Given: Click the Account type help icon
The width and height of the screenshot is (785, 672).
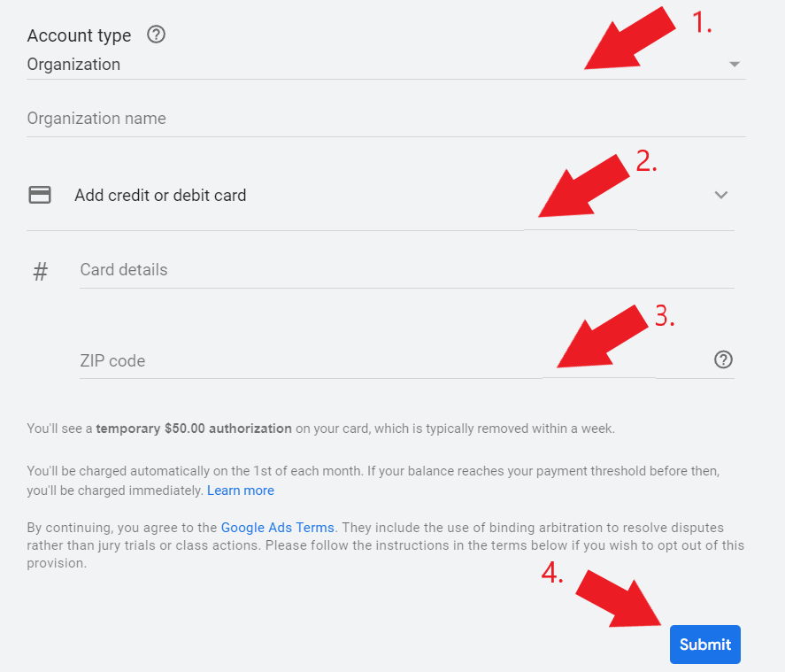Looking at the screenshot, I should [157, 35].
